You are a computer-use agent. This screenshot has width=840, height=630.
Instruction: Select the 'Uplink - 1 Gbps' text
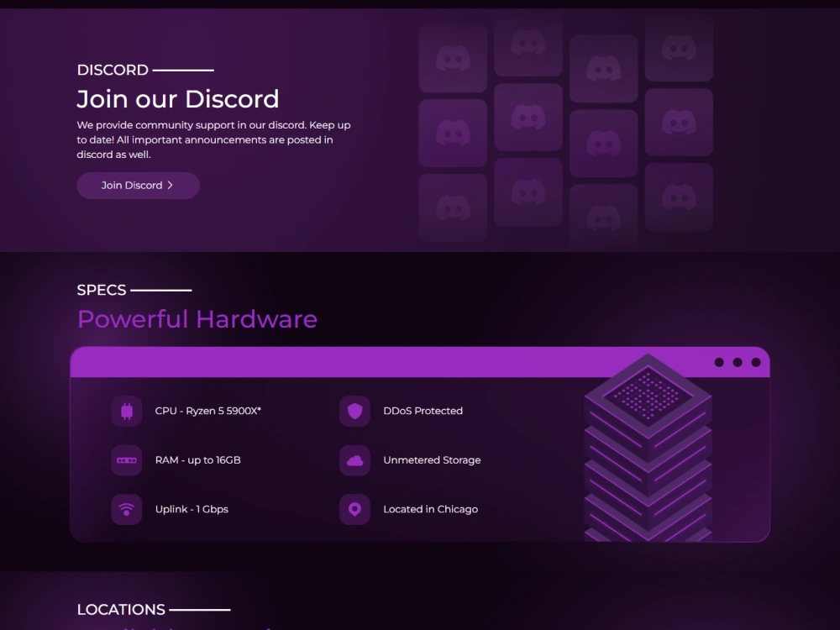click(x=192, y=510)
